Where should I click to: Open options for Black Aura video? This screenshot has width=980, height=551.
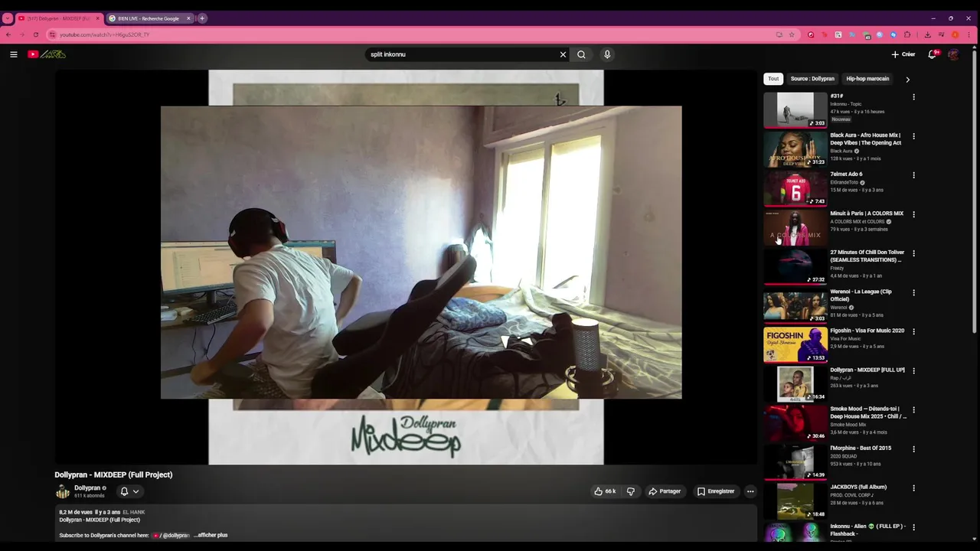[913, 136]
